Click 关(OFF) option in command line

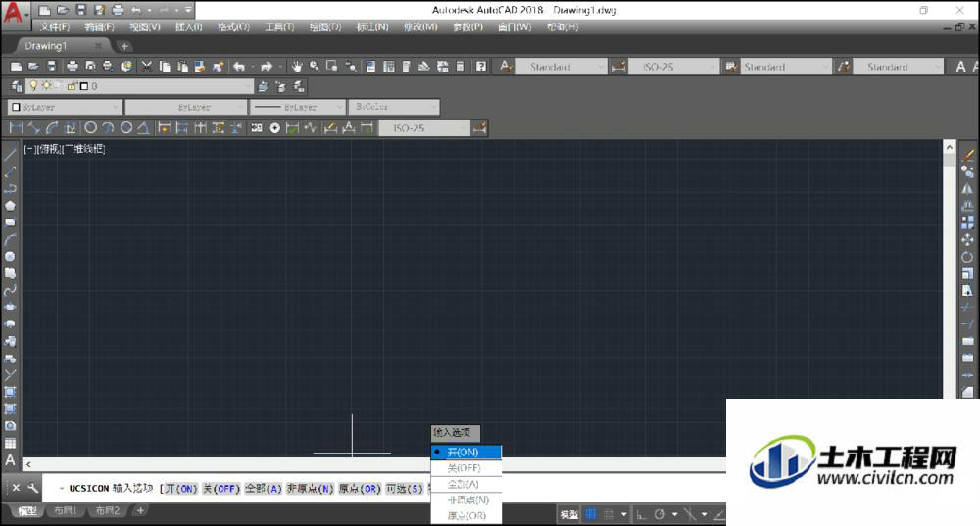[221, 489]
